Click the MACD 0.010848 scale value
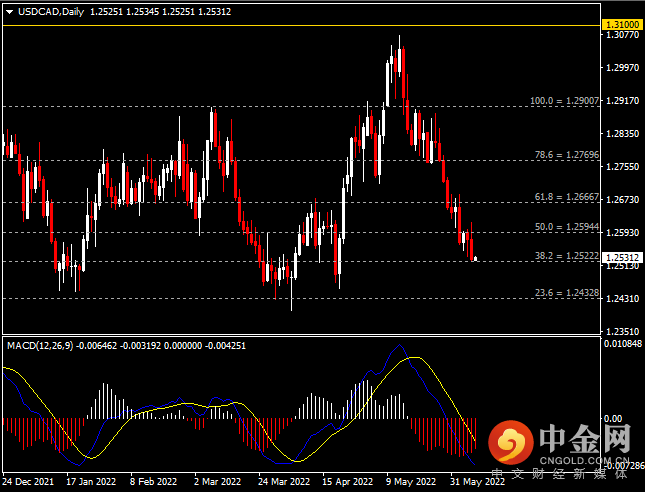 [622, 343]
